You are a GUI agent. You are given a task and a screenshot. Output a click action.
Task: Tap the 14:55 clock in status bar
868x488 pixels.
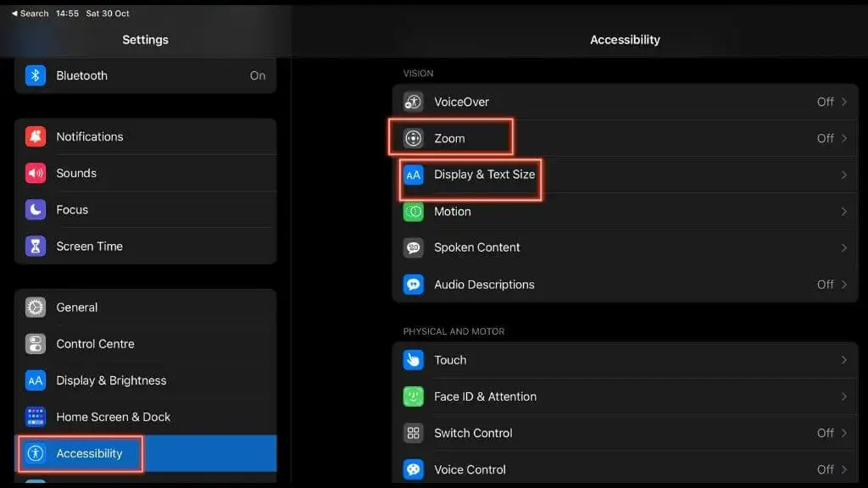(67, 14)
